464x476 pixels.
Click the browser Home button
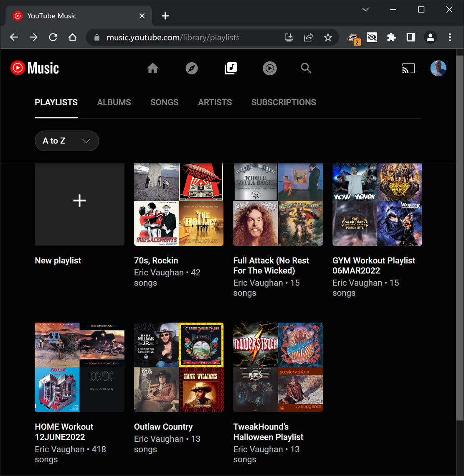click(73, 37)
